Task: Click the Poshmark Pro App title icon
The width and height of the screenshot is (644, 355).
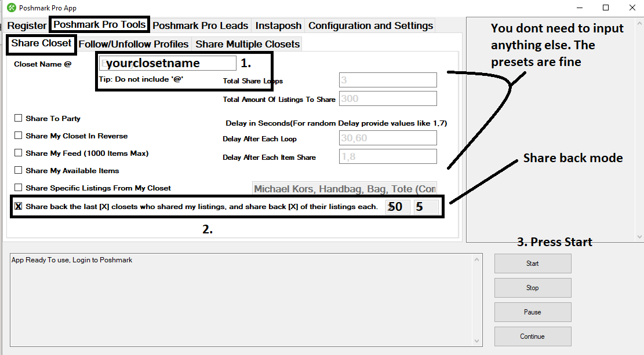Action: pyautogui.click(x=12, y=8)
